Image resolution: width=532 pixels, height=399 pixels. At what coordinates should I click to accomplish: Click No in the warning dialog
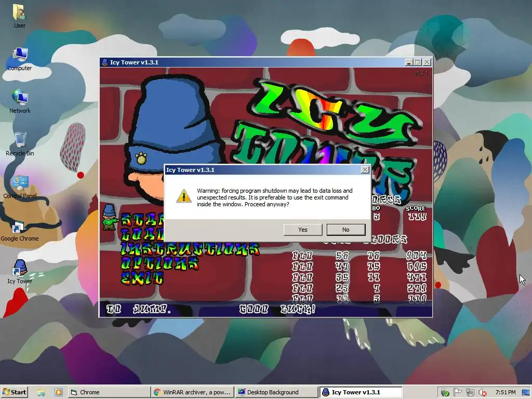click(345, 230)
